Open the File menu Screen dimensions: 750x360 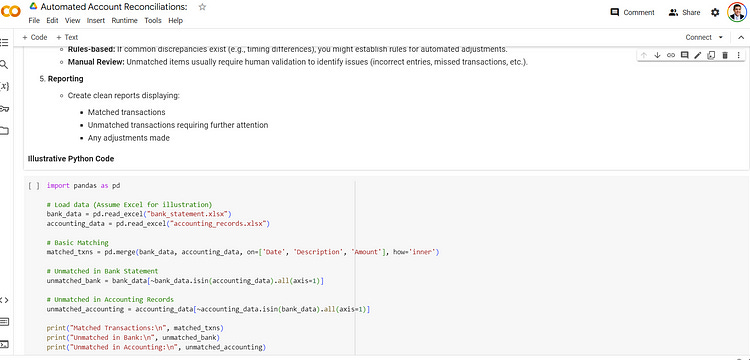(34, 21)
